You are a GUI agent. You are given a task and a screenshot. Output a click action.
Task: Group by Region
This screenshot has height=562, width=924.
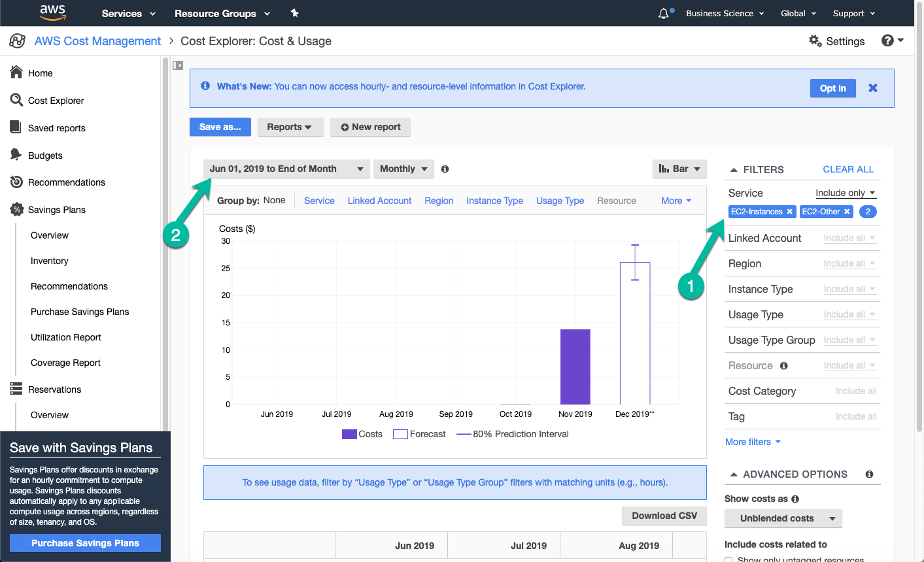pyautogui.click(x=439, y=201)
